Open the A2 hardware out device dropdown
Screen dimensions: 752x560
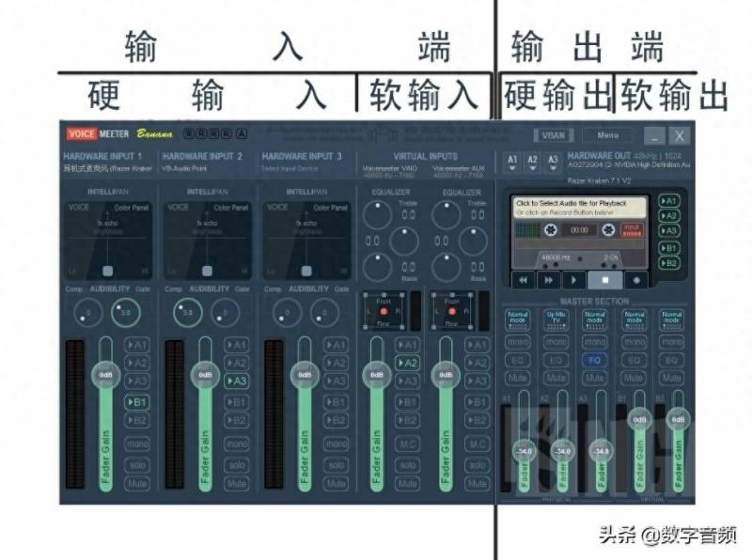[532, 162]
